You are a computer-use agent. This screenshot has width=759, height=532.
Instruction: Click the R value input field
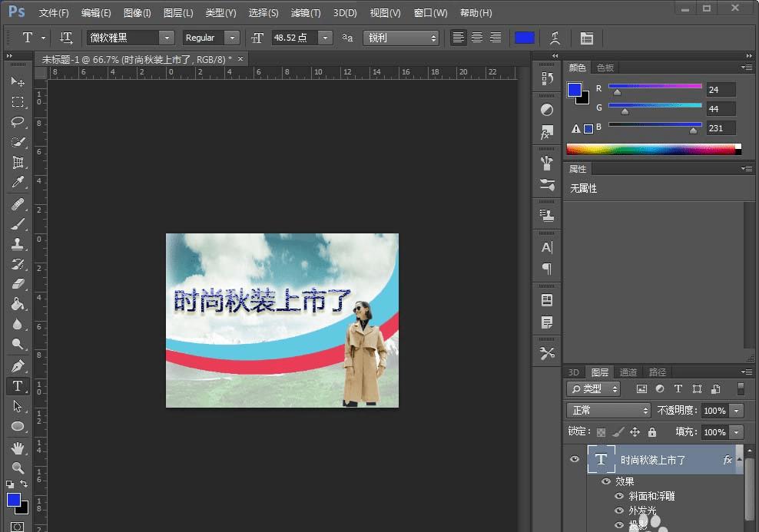pyautogui.click(x=721, y=89)
